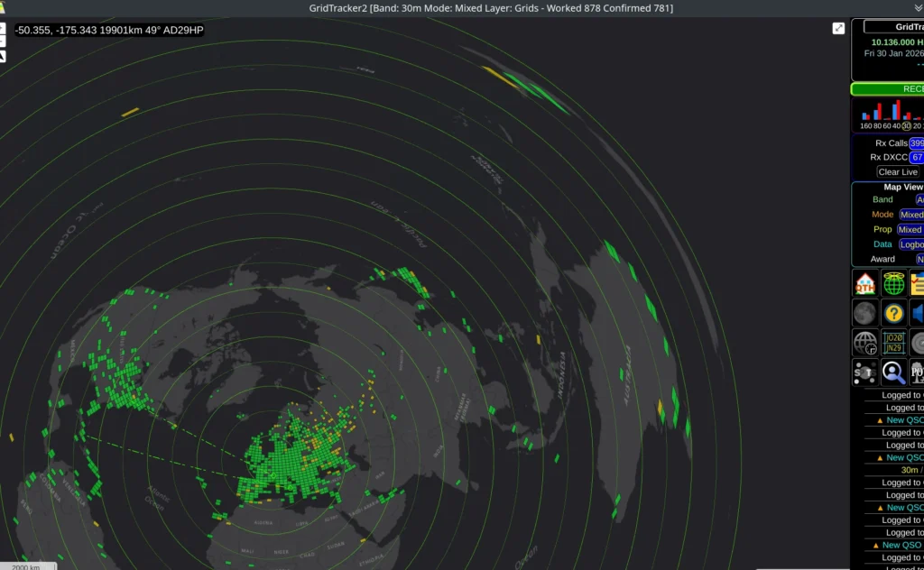
Task: Click the globe with clock icon
Action: (865, 343)
